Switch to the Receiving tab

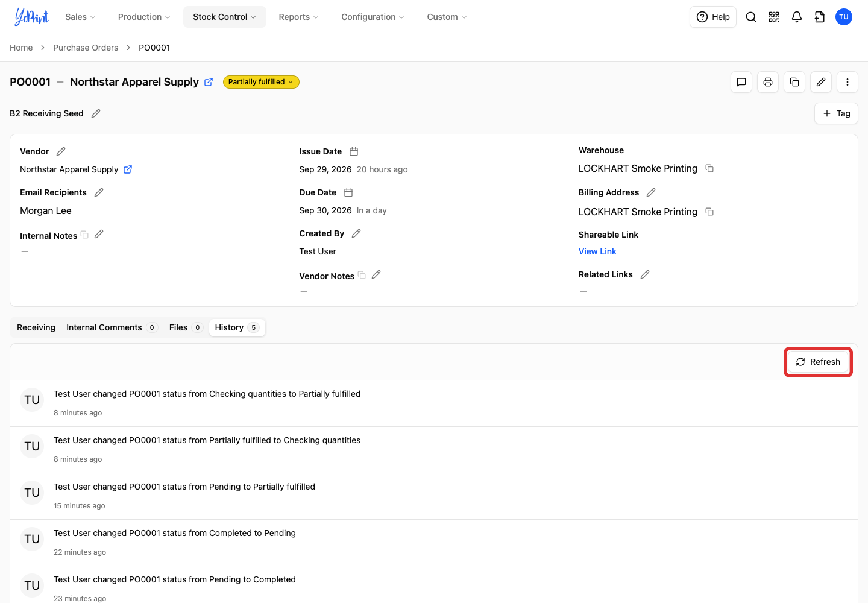tap(36, 327)
